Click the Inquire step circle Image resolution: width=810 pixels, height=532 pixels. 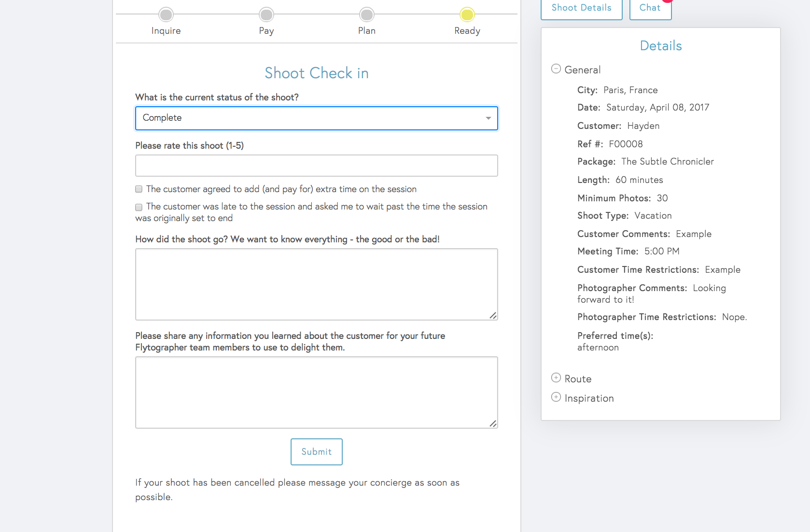[x=166, y=14]
